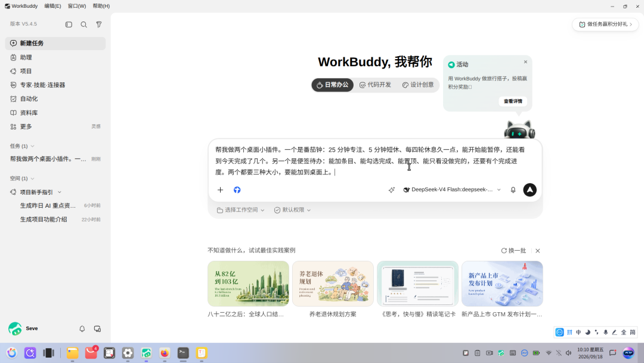Viewport: 644px width, 363px height.
Task: Open the 选择工作空间 dropdown
Action: pyautogui.click(x=241, y=210)
